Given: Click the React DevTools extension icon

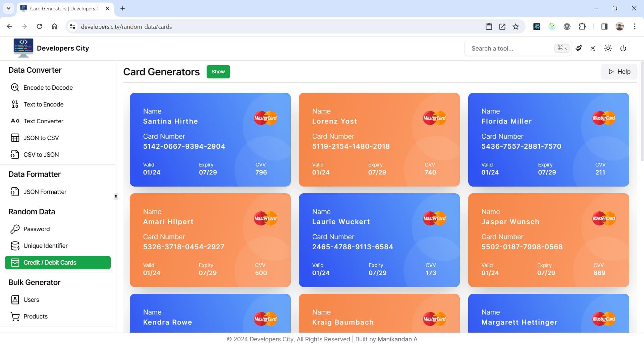Looking at the screenshot, I should point(537,26).
